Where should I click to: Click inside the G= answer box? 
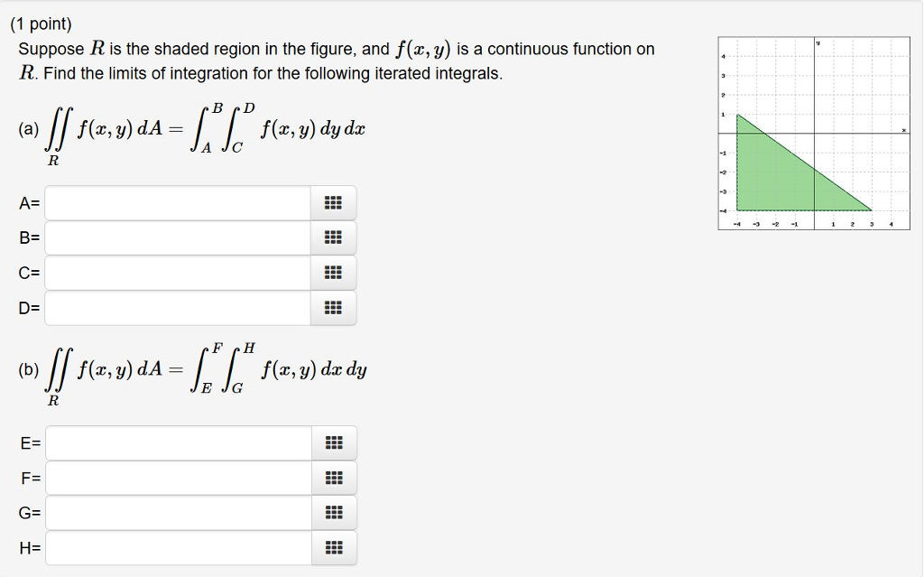coord(176,512)
